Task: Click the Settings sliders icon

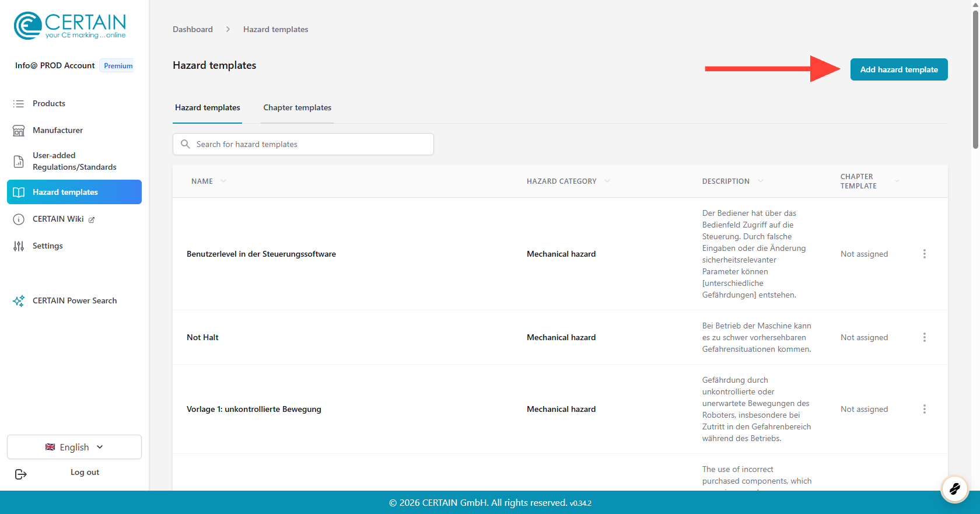Action: click(x=19, y=246)
